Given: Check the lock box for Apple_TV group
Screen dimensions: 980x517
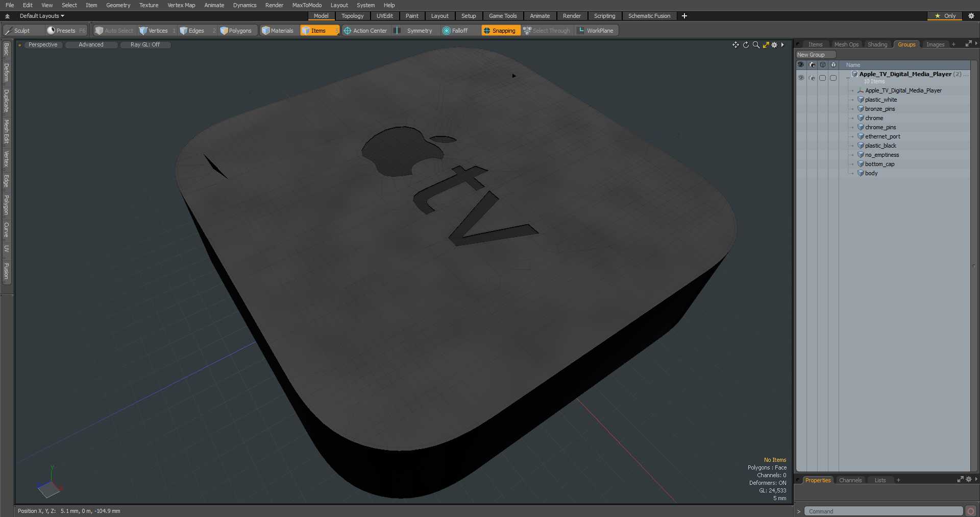Looking at the screenshot, I should 822,78.
